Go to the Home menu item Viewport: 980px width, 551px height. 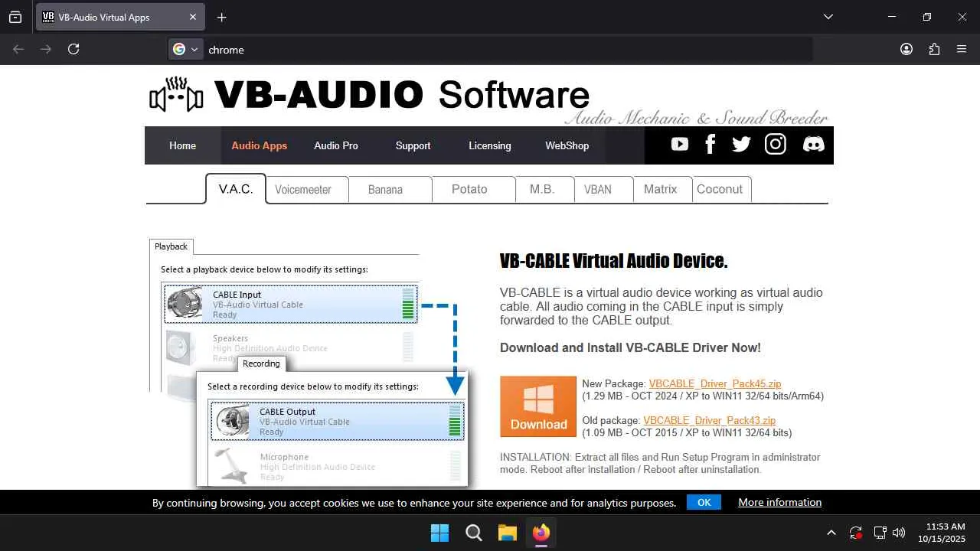tap(182, 145)
